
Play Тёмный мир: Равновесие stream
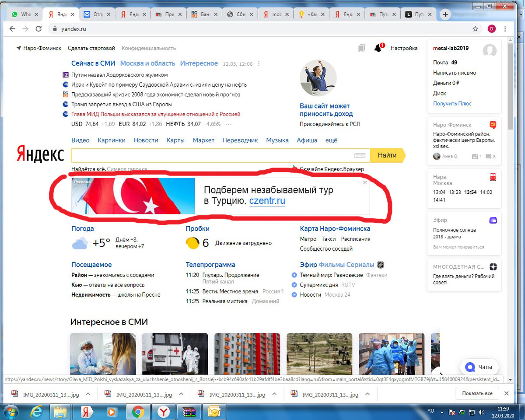(294, 275)
